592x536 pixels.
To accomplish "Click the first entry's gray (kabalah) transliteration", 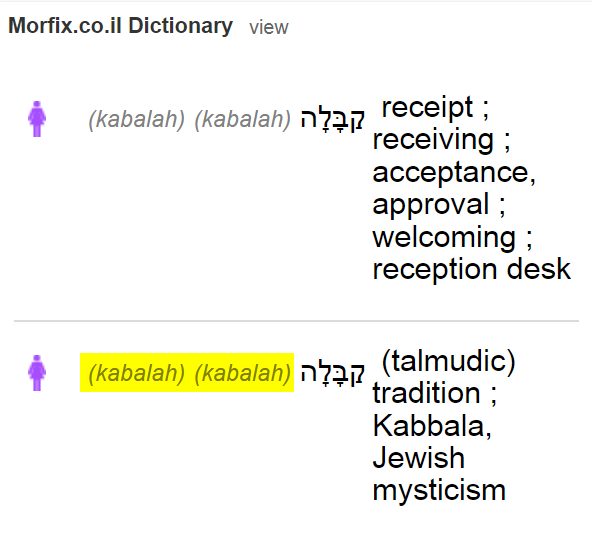I will [190, 119].
